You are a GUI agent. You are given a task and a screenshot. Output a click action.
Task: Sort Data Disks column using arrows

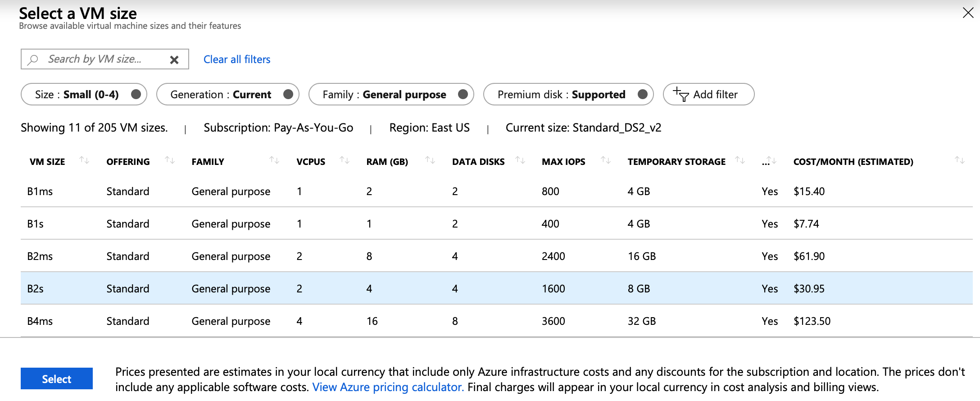(x=520, y=160)
